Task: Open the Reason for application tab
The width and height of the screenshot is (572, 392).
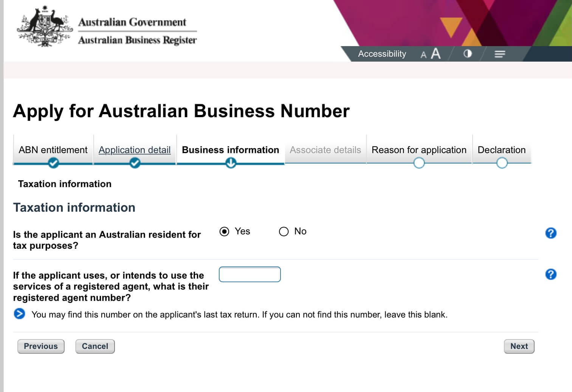Action: click(419, 150)
